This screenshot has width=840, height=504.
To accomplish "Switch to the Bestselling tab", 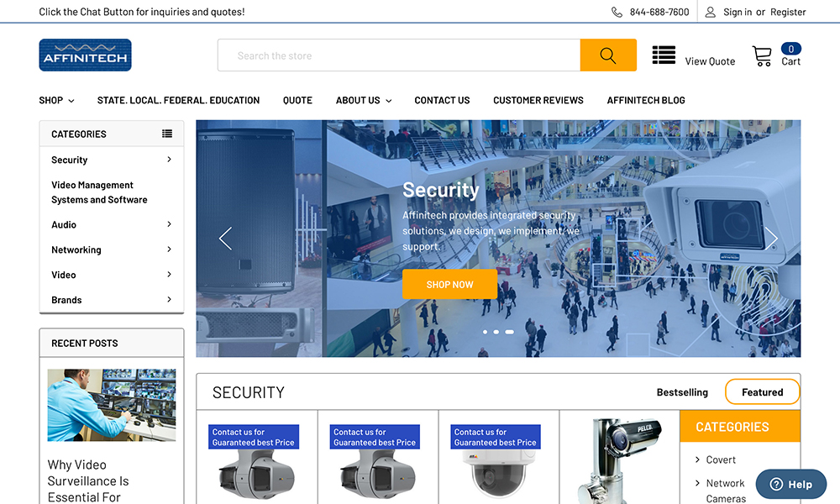I will (682, 392).
